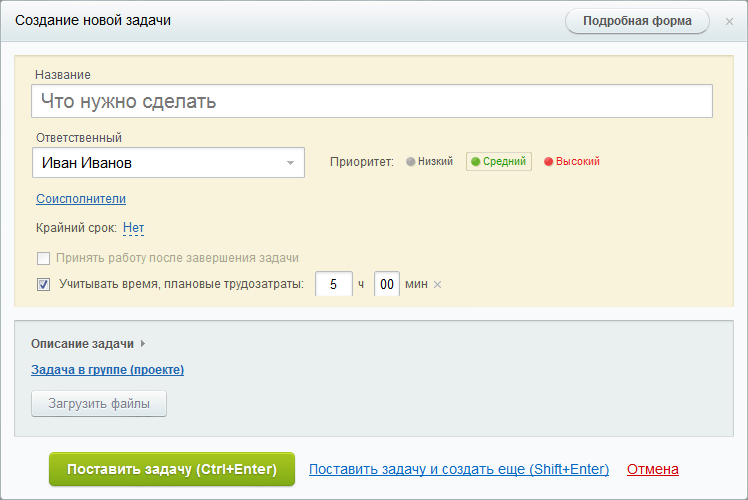Enable accept work after task completion checkbox
Image resolution: width=748 pixels, height=500 pixels.
43,258
